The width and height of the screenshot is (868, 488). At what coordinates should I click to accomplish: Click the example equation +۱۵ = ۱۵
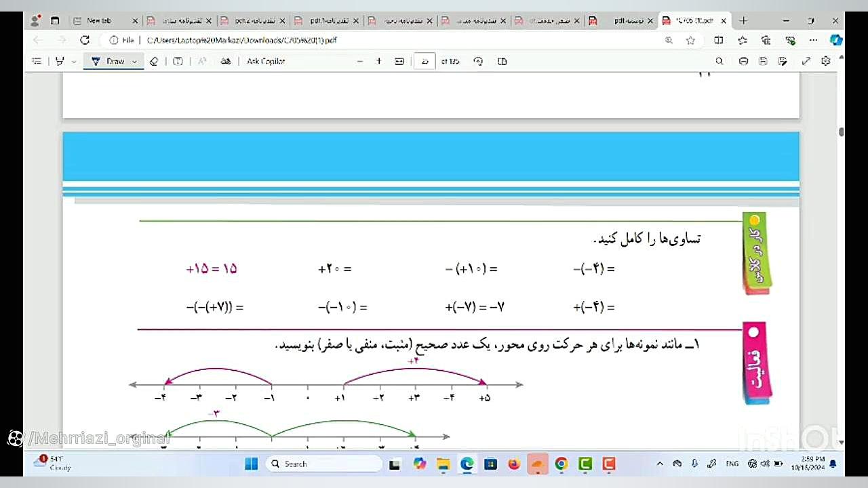tap(212, 268)
